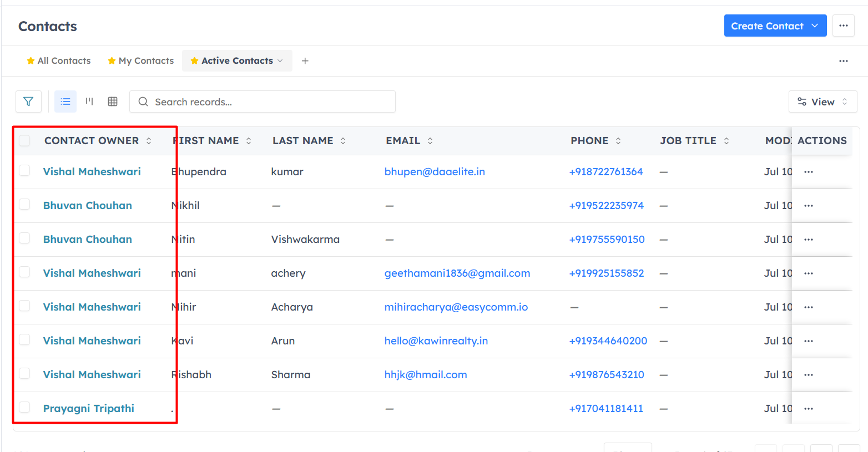Tick the select-all checkbox in header
The image size is (868, 452).
[24, 140]
